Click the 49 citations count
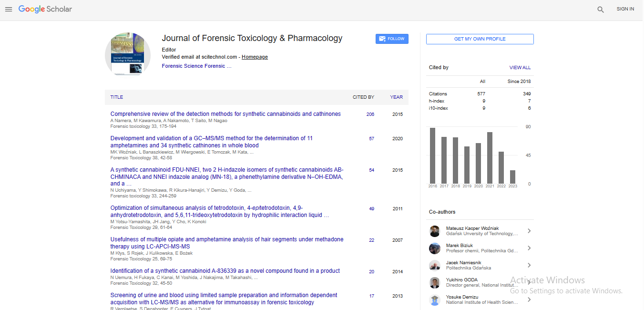Image resolution: width=644 pixels, height=310 pixels. (372, 209)
